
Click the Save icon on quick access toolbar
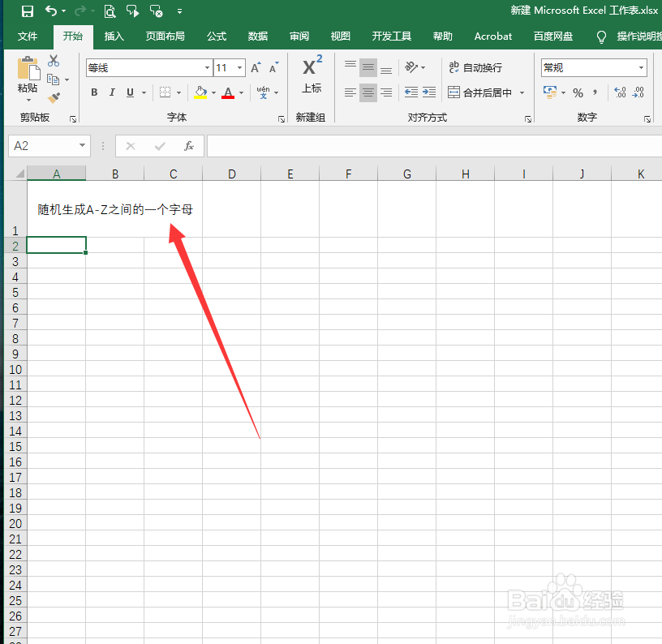click(26, 11)
